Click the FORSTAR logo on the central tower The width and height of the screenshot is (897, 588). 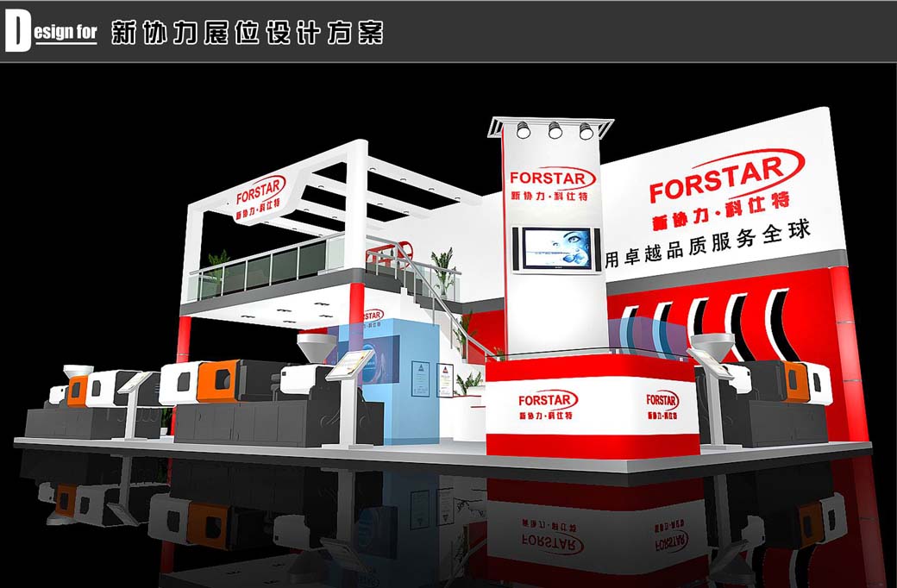(552, 179)
